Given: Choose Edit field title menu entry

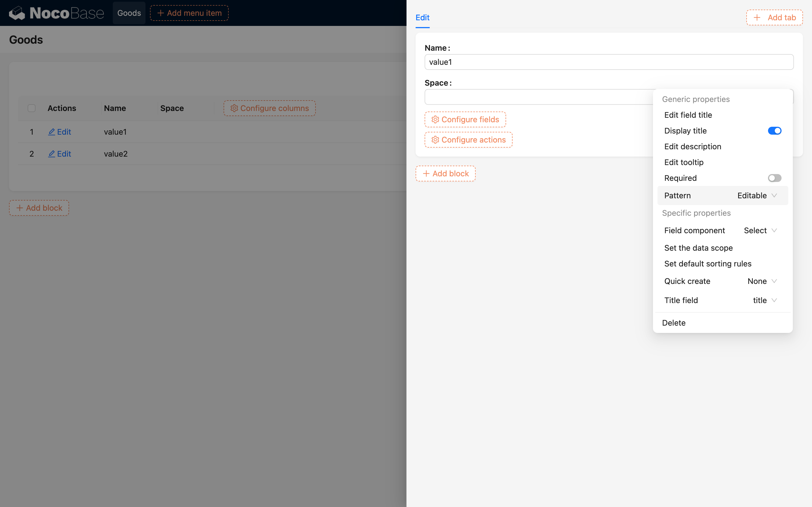Looking at the screenshot, I should 688,115.
